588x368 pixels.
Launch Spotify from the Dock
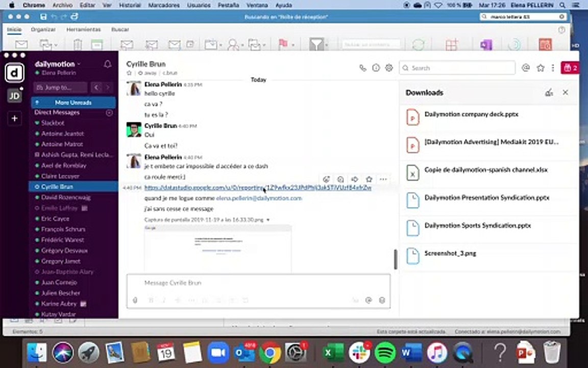[x=385, y=353]
